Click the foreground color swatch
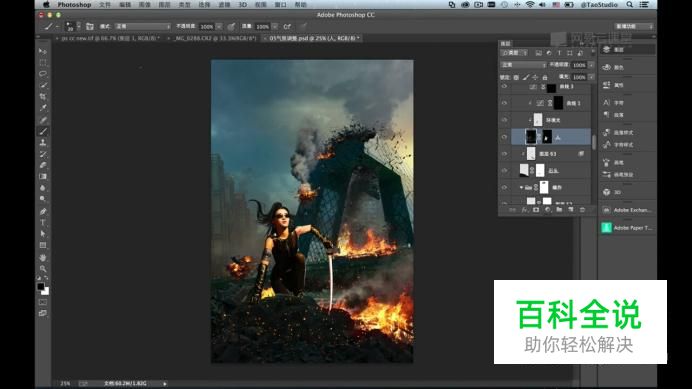 coord(41,287)
